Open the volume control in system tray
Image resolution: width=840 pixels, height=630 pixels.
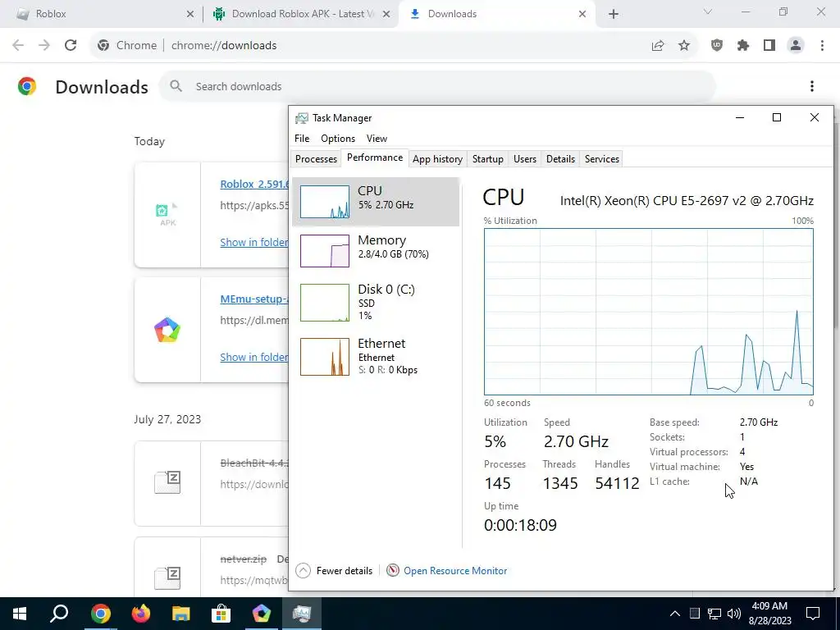[734, 614]
